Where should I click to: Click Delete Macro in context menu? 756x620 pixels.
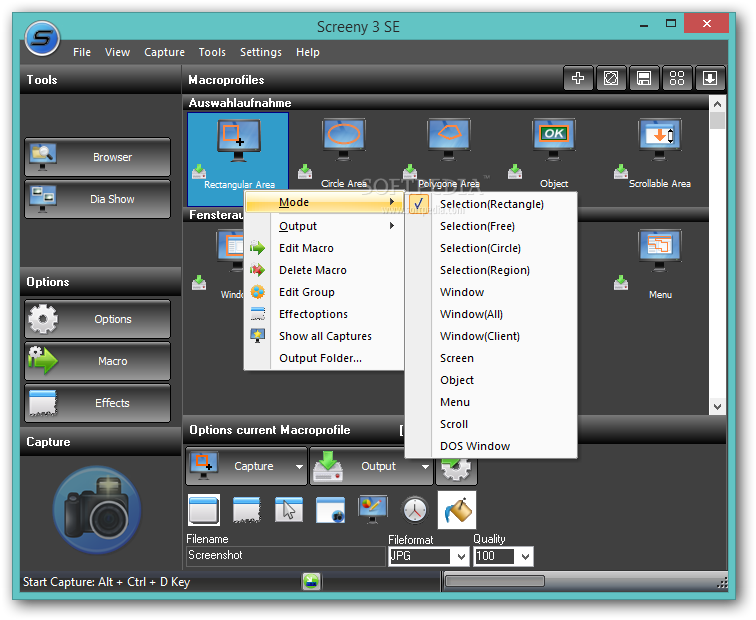tap(324, 270)
